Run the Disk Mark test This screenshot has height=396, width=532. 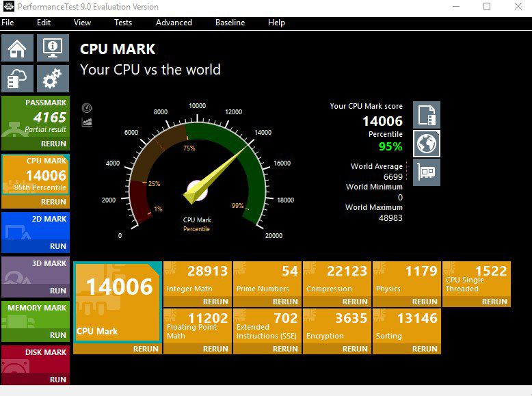(57, 380)
